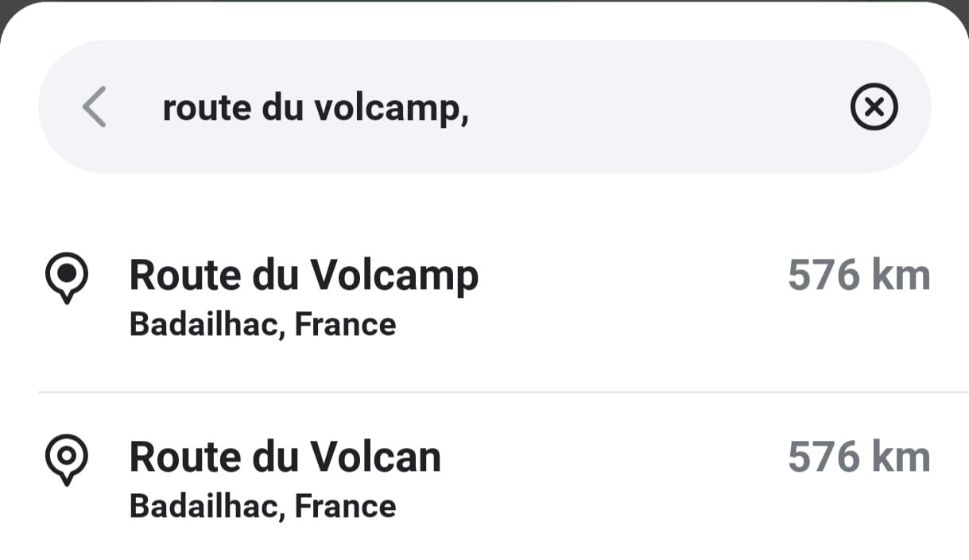This screenshot has width=969, height=560.
Task: Tap the word "Volcamp" in first result
Action: point(394,276)
